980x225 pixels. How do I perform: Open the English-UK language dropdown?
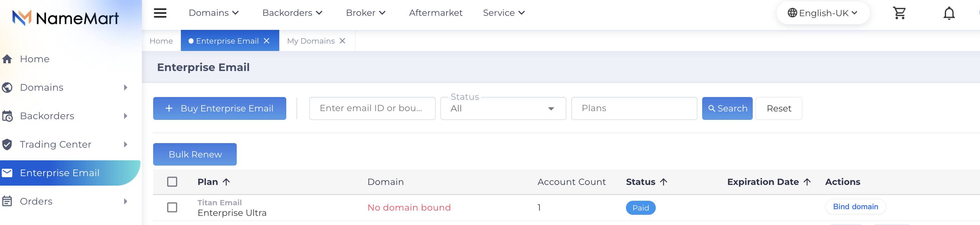click(823, 13)
